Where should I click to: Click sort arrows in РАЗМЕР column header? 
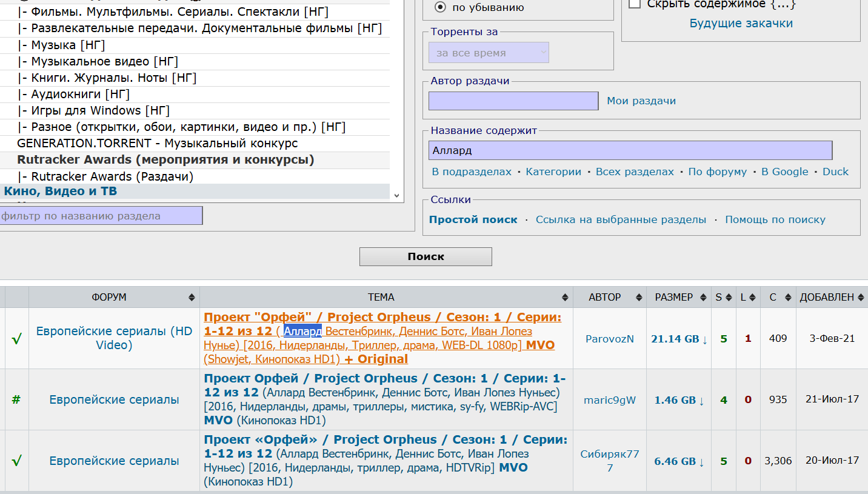click(703, 298)
